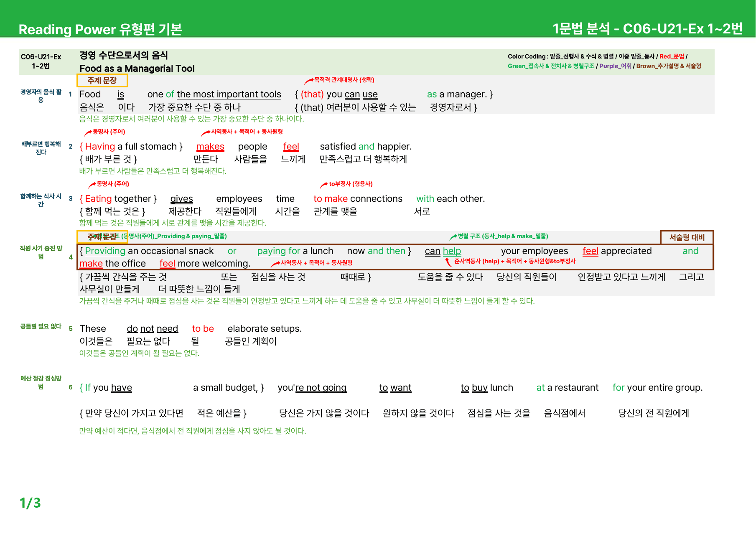Click the translation '배가 부르면 사람들은 만족스럽고 더 행복해진다.'
Screen dimensions: 756x534
153,171
